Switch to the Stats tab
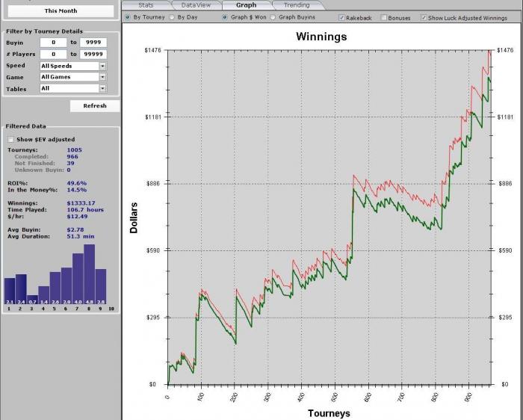Image resolution: width=523 pixels, height=420 pixels. tap(146, 5)
